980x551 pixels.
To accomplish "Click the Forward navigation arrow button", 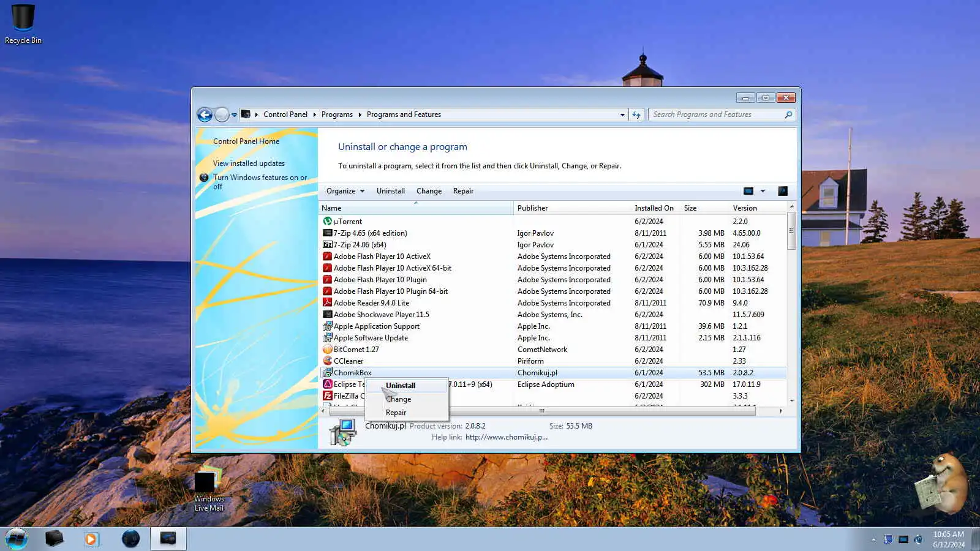I will click(x=222, y=114).
